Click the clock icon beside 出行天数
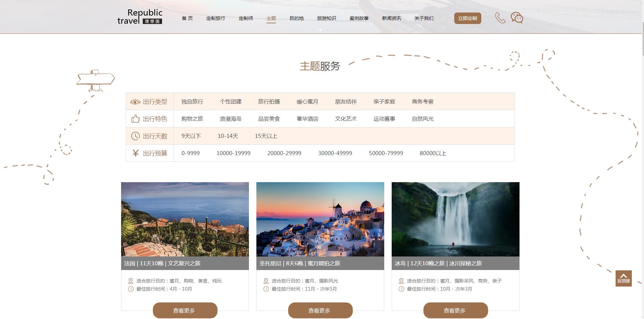This screenshot has height=319, width=644. pyautogui.click(x=135, y=136)
